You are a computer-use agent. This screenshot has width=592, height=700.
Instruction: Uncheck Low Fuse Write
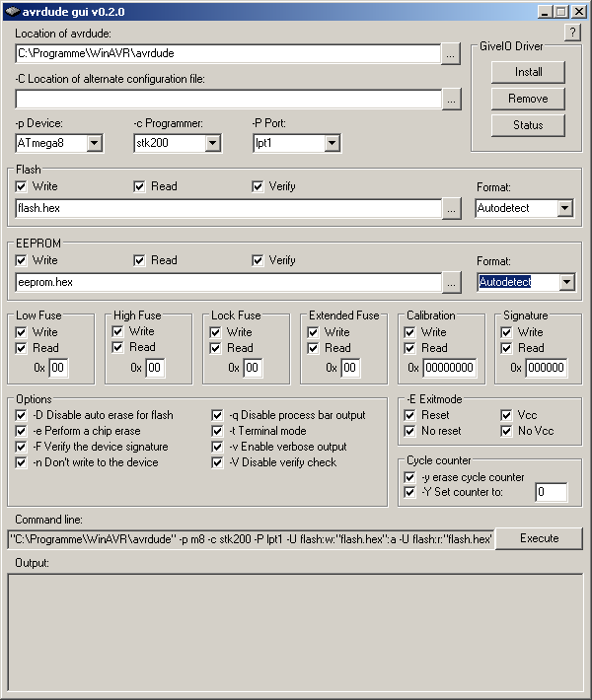point(21,332)
